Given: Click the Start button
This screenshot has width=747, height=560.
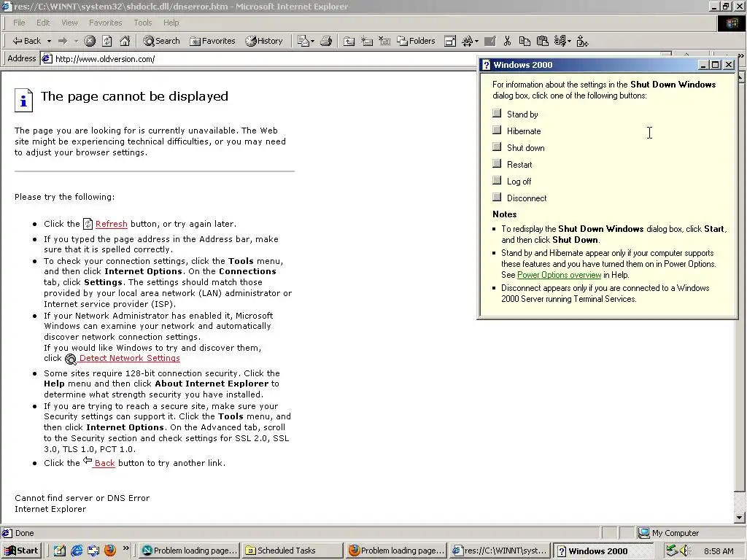Looking at the screenshot, I should 21,551.
